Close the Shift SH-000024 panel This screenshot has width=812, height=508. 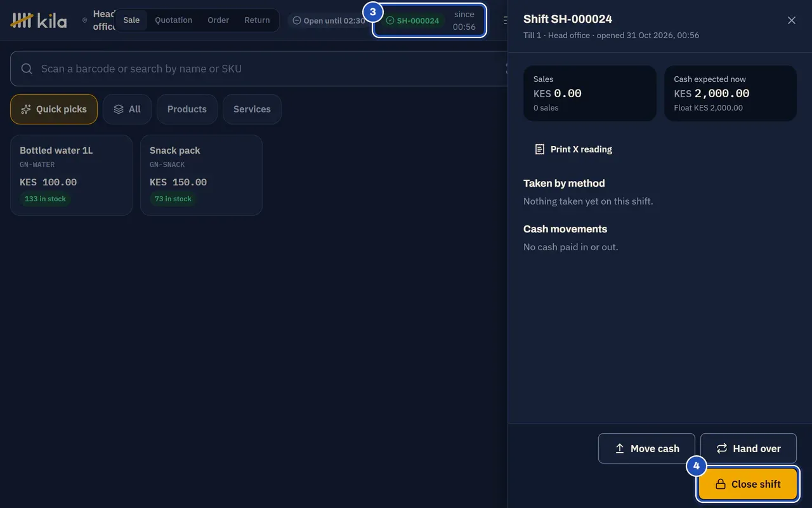792,20
